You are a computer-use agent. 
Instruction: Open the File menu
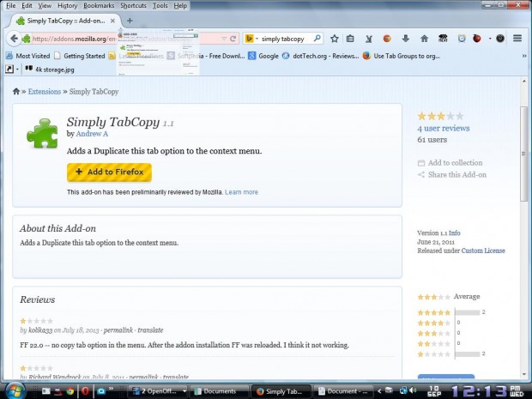click(x=11, y=5)
